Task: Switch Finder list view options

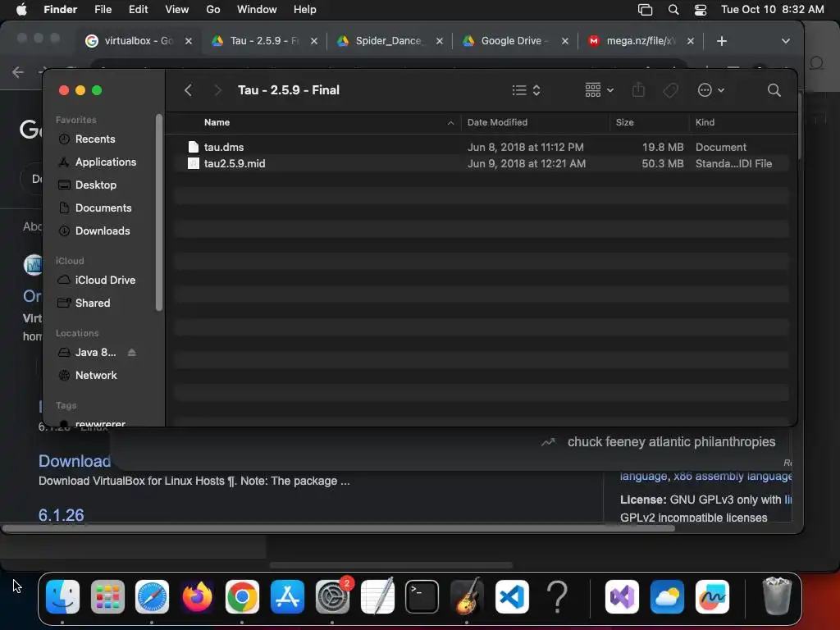Action: tap(526, 90)
